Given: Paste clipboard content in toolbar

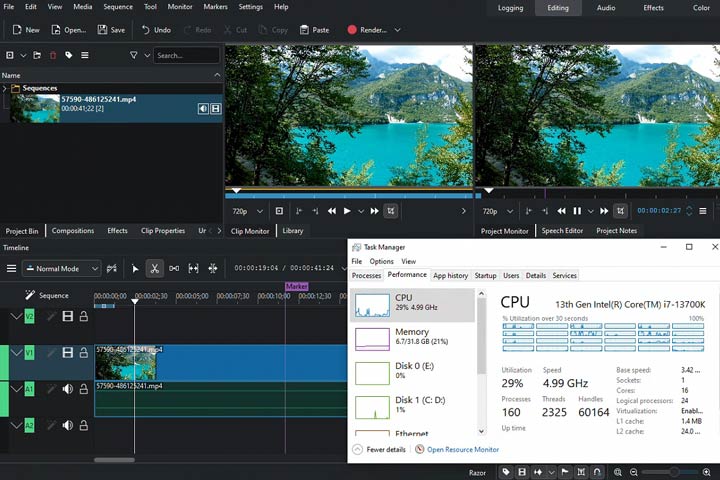Looking at the screenshot, I should [x=314, y=30].
